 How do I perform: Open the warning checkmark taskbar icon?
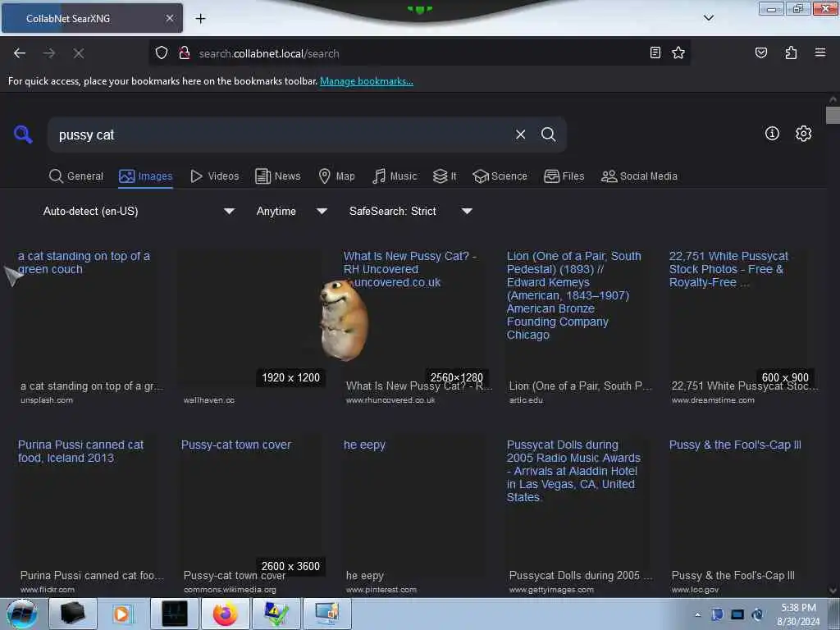click(x=276, y=614)
